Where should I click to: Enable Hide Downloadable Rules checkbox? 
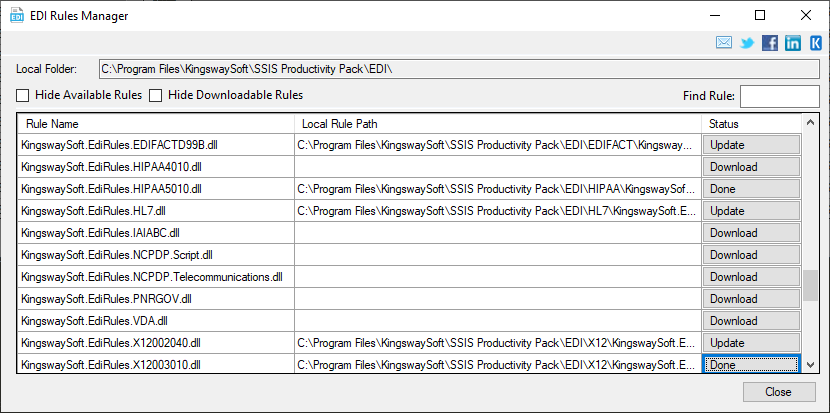click(x=155, y=96)
